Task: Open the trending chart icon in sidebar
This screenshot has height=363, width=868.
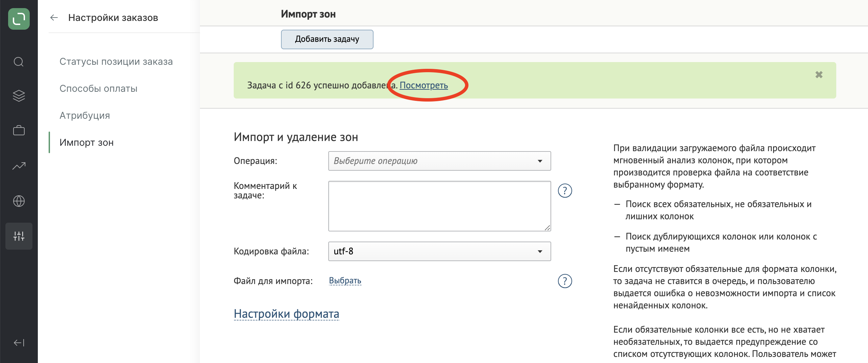Action: point(19,166)
